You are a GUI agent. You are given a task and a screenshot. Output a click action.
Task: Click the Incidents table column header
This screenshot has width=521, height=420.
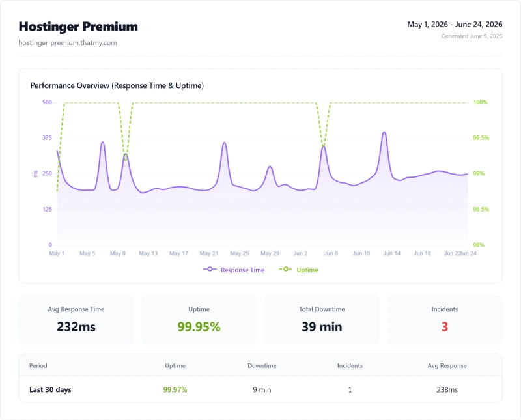(350, 365)
